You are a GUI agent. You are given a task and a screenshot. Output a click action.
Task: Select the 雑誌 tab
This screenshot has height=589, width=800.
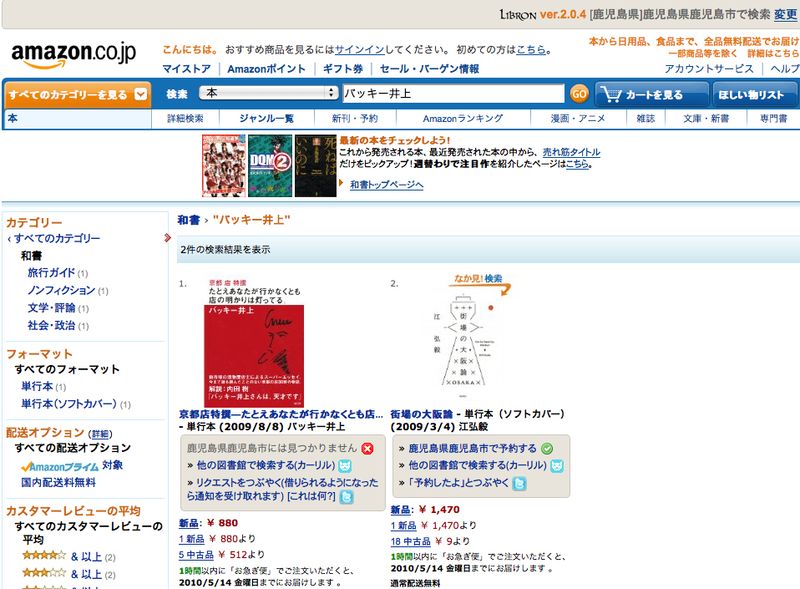point(645,118)
